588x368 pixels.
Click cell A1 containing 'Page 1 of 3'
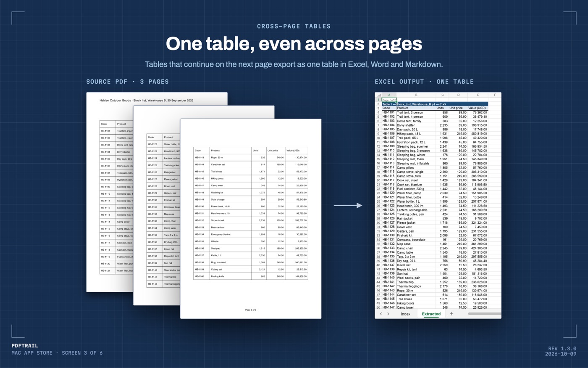pos(389,100)
